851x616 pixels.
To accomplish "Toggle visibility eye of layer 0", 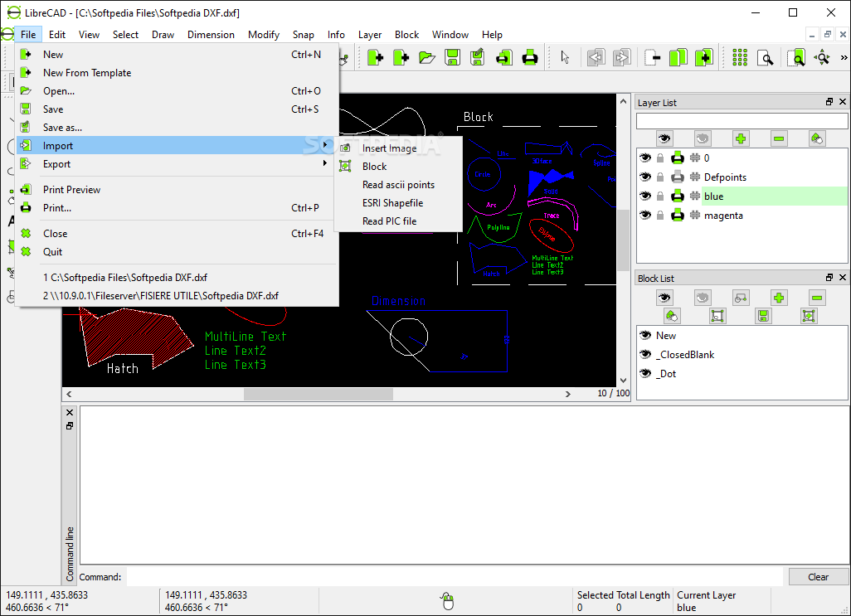I will pos(644,158).
